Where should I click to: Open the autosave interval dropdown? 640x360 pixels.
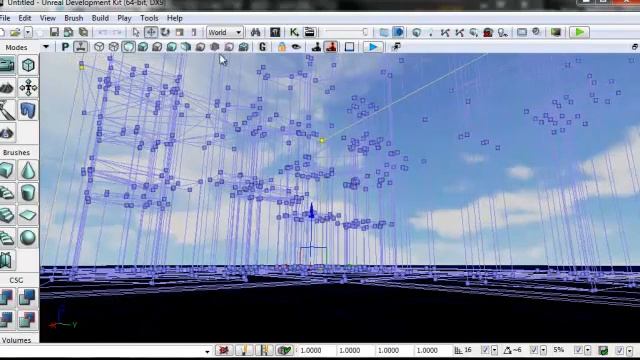point(629,350)
